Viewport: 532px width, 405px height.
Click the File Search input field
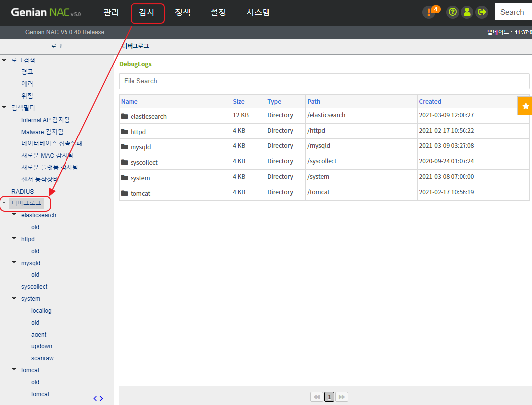pos(324,81)
